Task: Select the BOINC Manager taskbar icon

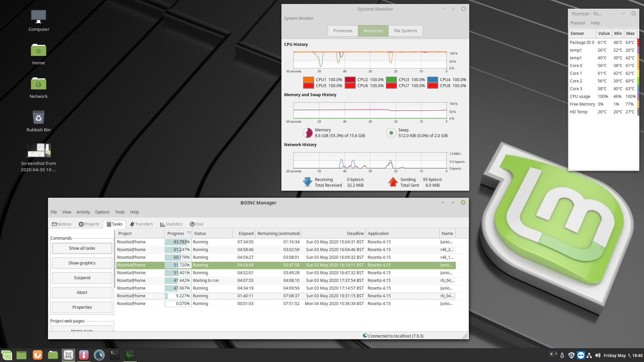Action: point(68,355)
